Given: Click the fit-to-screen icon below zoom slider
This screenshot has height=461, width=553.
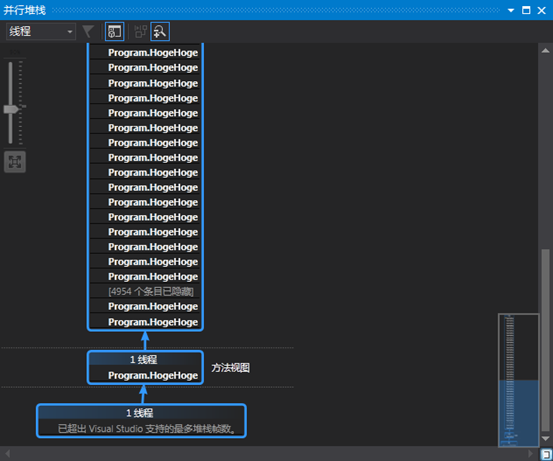Looking at the screenshot, I should (15, 162).
